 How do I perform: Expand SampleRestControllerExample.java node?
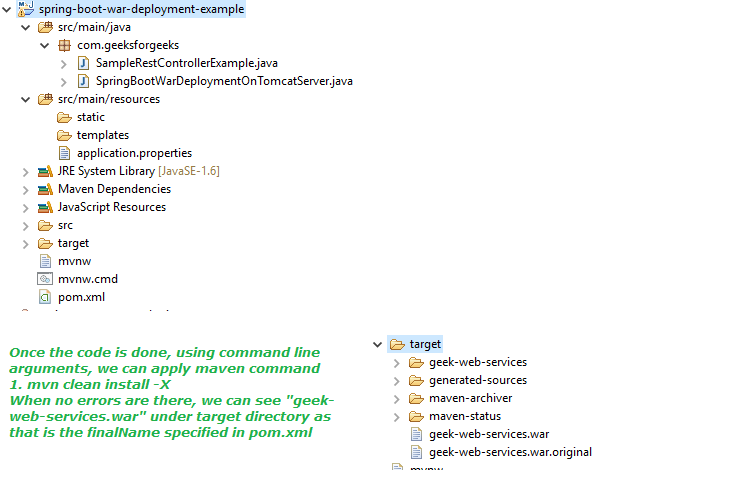click(64, 64)
